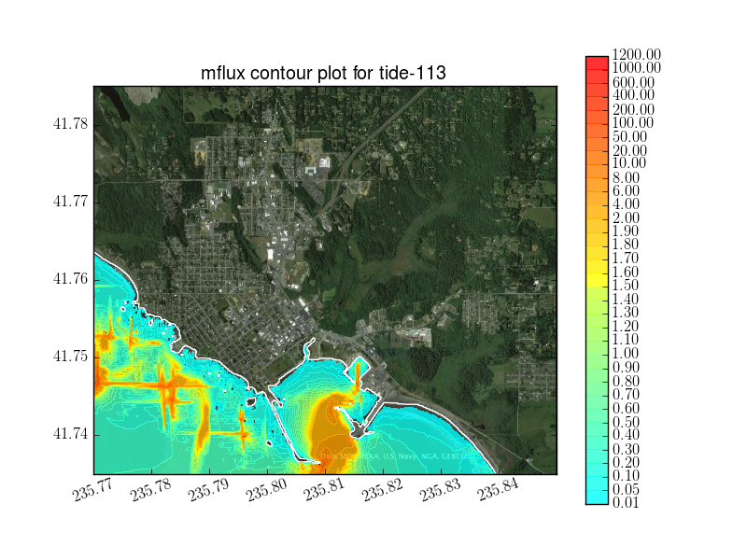Click the cyan bottom band of the colorbar
This screenshot has height=560, width=747.
pyautogui.click(x=598, y=497)
